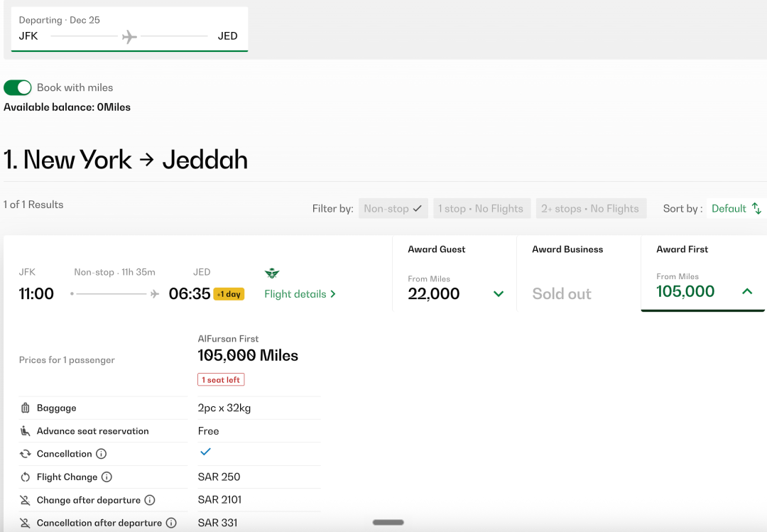Click the blue checkmark in Cancellation row

pyautogui.click(x=205, y=452)
